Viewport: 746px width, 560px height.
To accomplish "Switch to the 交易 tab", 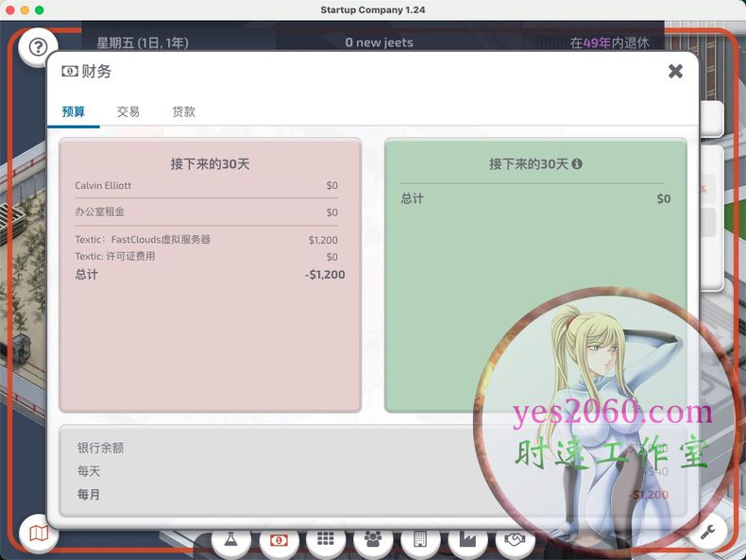I will point(128,111).
